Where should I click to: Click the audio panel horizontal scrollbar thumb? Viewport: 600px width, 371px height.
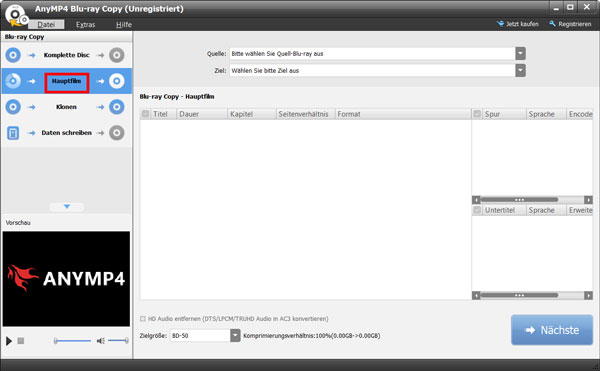(519, 200)
